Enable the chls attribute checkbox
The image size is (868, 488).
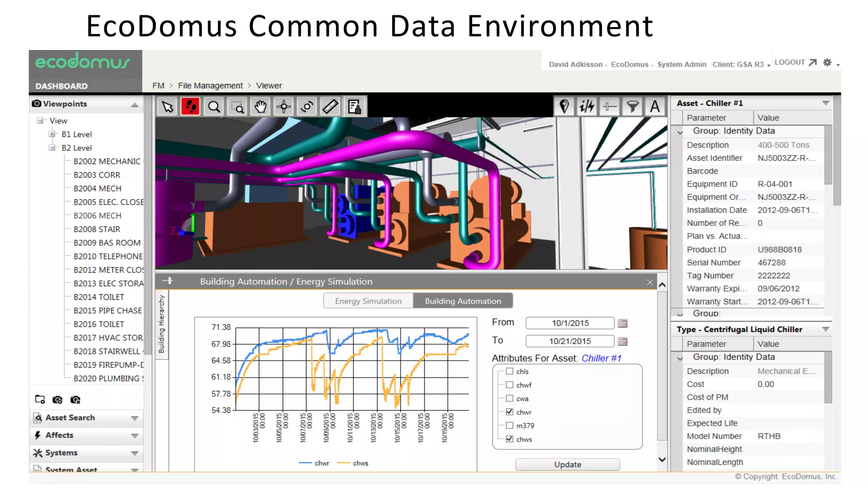pos(509,371)
